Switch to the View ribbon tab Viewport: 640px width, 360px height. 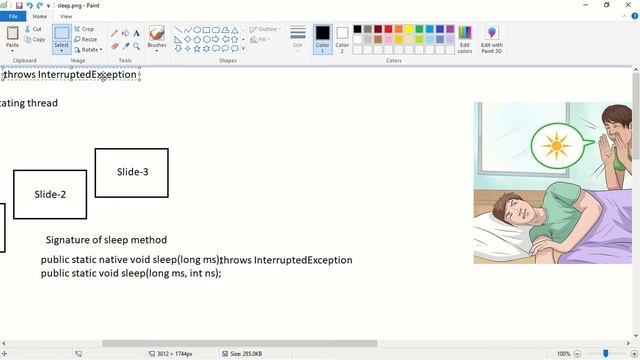coord(66,16)
